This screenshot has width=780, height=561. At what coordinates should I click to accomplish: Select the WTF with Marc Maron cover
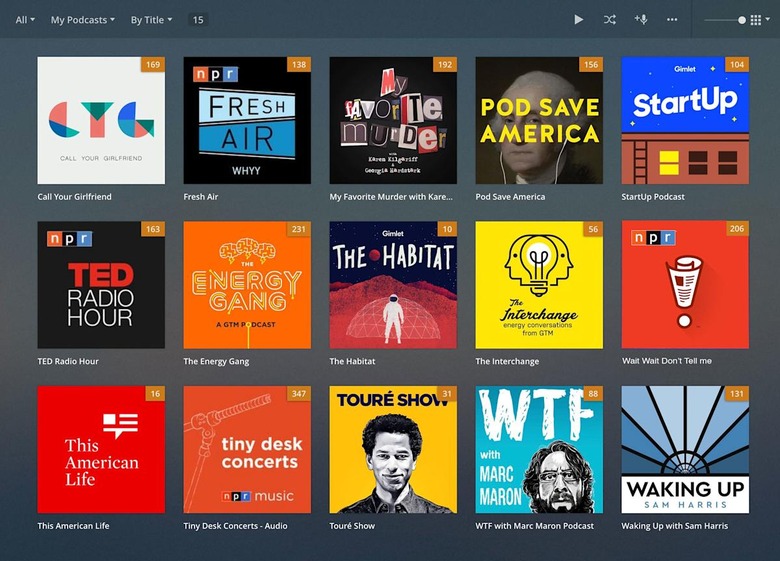[539, 449]
